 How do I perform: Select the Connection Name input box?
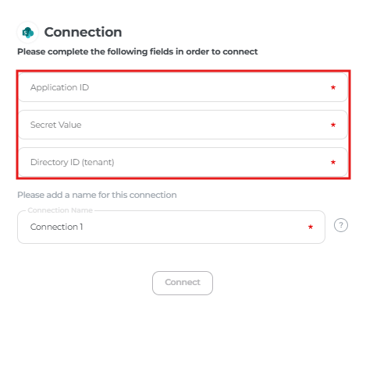pyautogui.click(x=171, y=227)
